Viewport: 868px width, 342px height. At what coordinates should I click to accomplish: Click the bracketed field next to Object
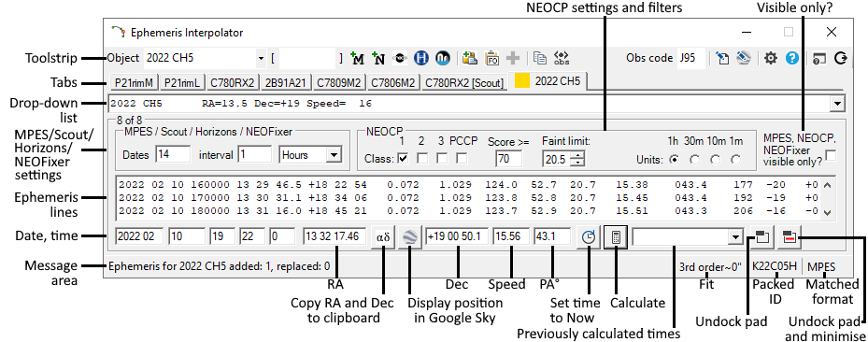click(x=307, y=58)
